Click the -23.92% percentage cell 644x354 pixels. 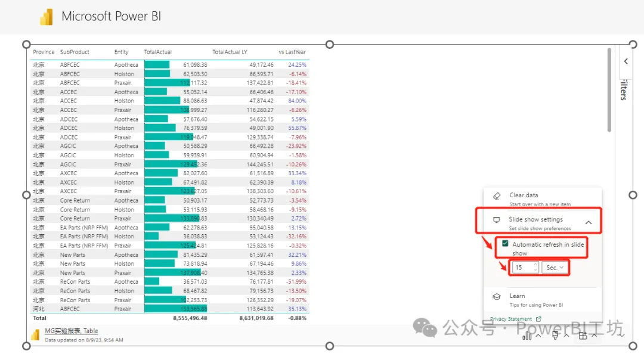click(296, 146)
